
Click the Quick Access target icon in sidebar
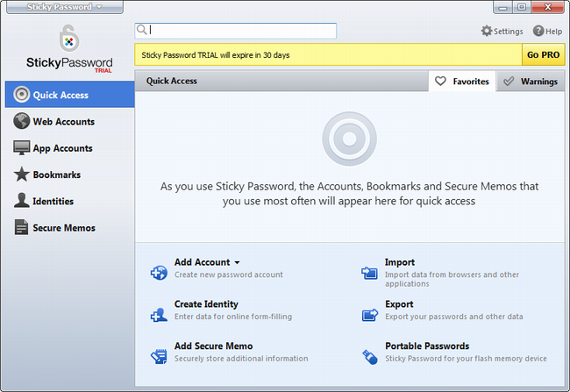point(21,95)
